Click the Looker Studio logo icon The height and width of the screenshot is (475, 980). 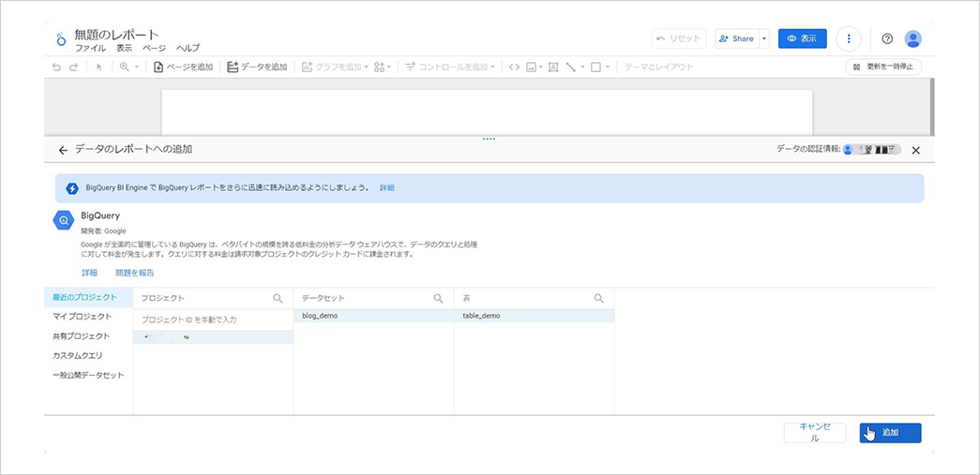(x=61, y=38)
